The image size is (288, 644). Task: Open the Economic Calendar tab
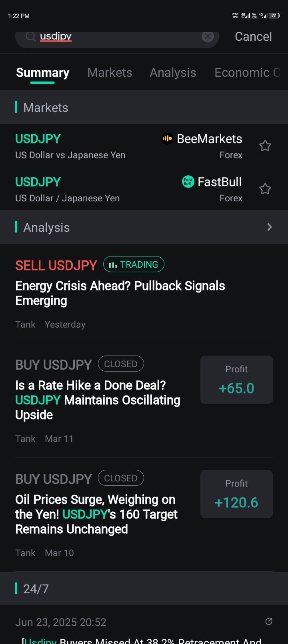tap(247, 73)
